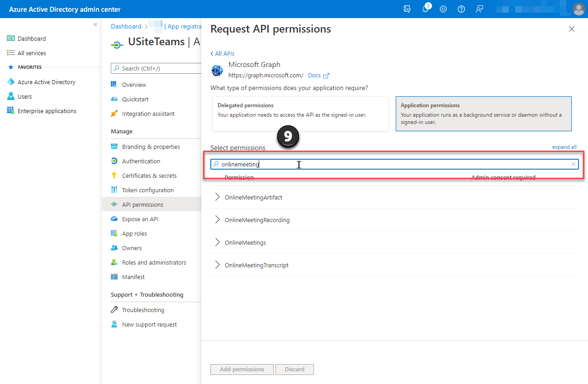588x384 pixels.
Task: Expand the OnlineMeetingTranscript permission group
Action: click(218, 265)
